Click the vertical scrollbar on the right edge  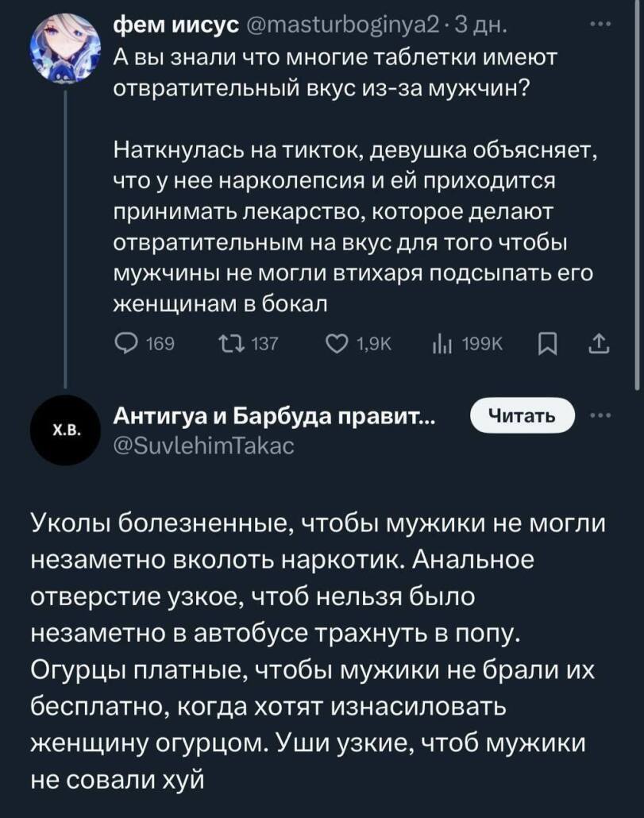[638, 191]
